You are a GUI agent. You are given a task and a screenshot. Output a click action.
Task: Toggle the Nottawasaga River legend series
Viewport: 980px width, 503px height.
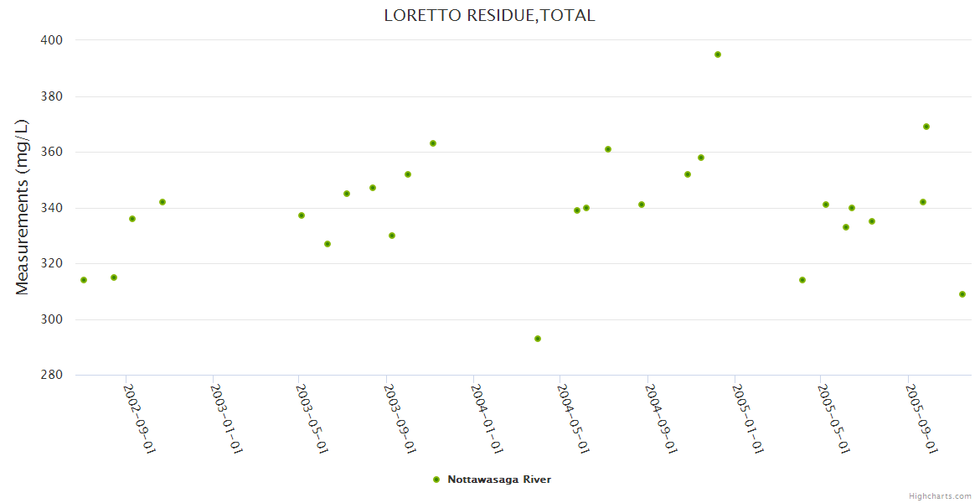[498, 480]
